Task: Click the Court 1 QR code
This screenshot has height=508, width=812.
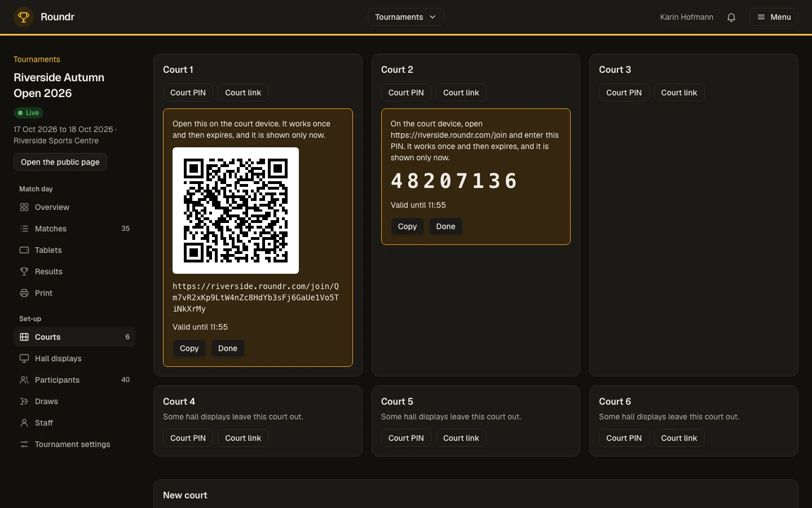Action: 236,211
